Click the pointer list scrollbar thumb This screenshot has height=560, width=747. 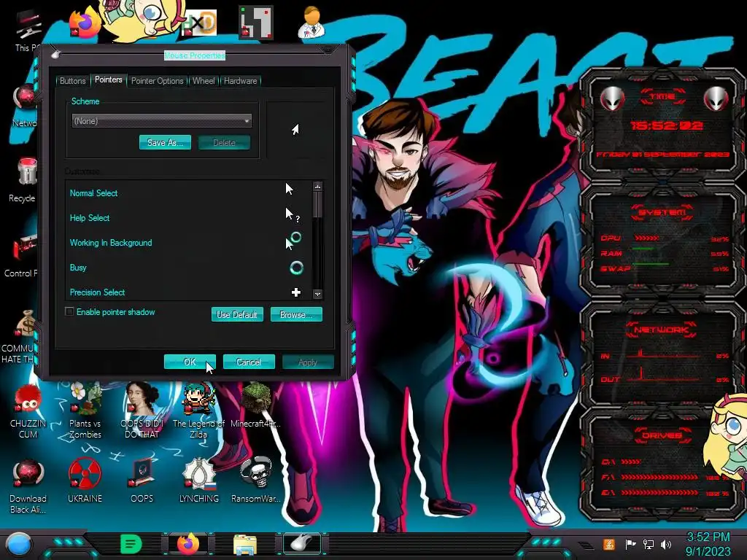(x=318, y=204)
